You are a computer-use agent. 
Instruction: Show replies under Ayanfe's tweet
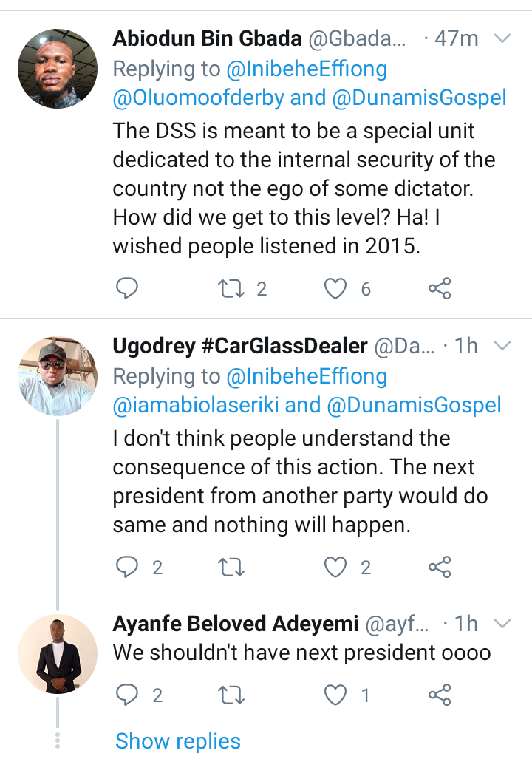[x=177, y=741]
